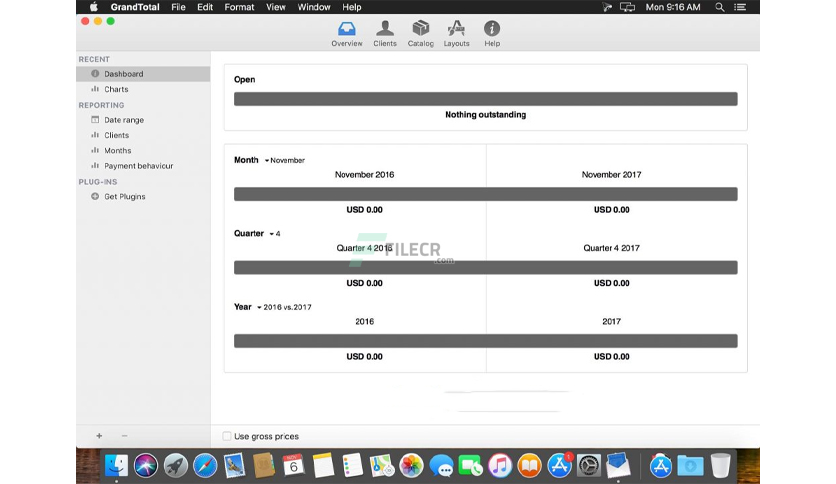
Task: Open iBooks from the Dock
Action: pyautogui.click(x=529, y=466)
